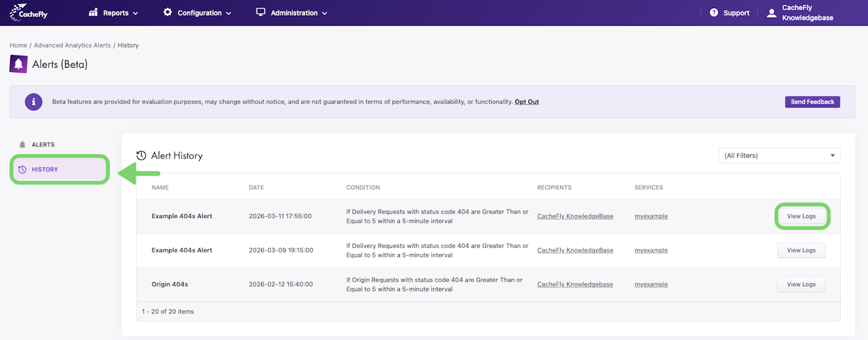Open the Administration dropdown
868x340 pixels.
tap(292, 13)
